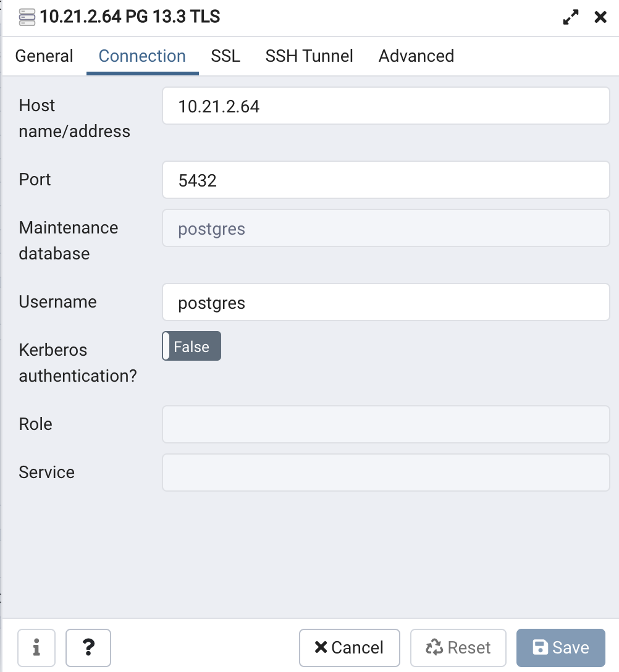This screenshot has height=672, width=619.
Task: Open the question mark help button
Action: pos(88,647)
